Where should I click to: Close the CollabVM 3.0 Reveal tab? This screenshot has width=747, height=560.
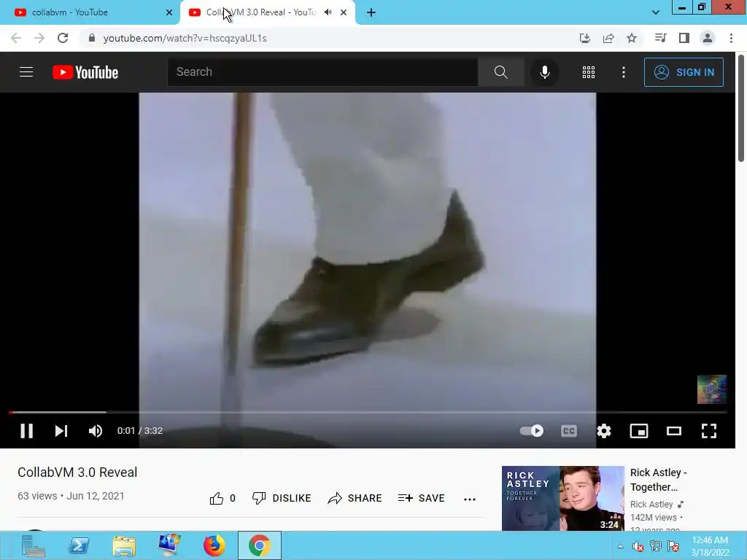coord(344,12)
